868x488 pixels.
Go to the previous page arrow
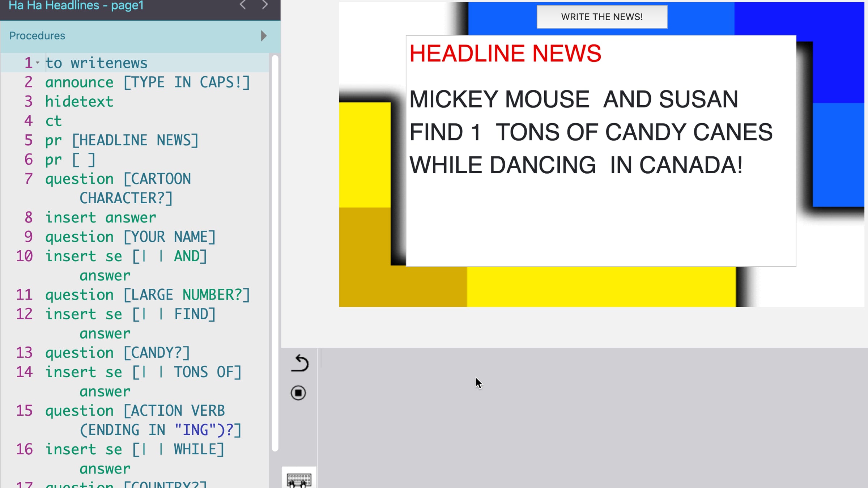[243, 5]
